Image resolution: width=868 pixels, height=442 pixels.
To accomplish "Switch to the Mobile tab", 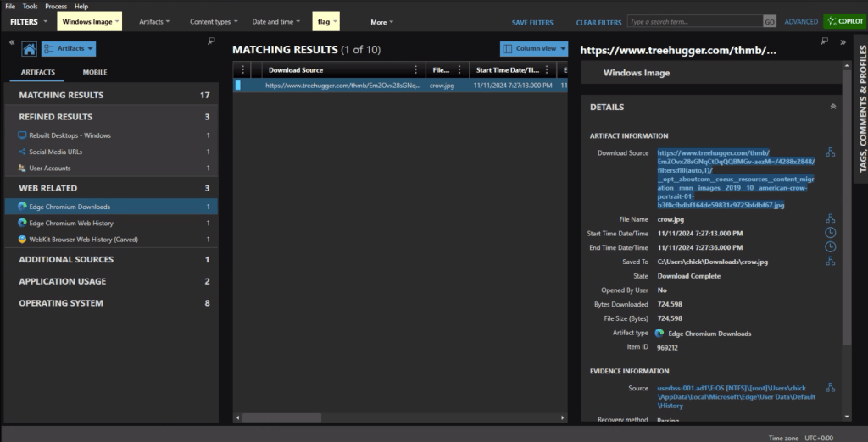I will (x=95, y=73).
